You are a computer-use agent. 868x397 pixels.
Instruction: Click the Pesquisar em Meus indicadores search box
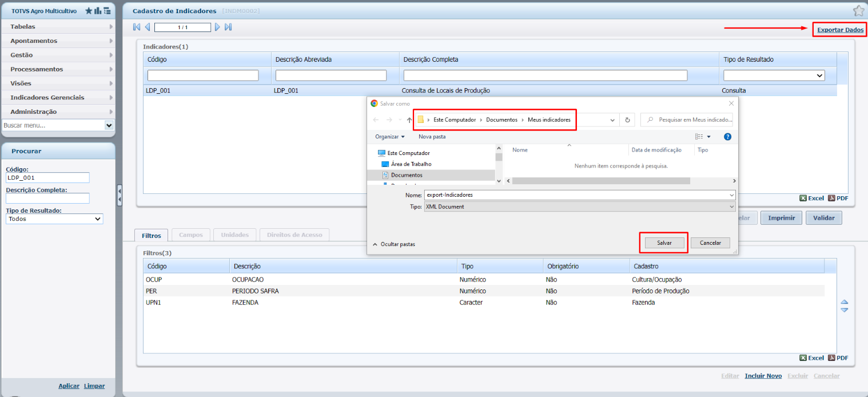(x=687, y=120)
